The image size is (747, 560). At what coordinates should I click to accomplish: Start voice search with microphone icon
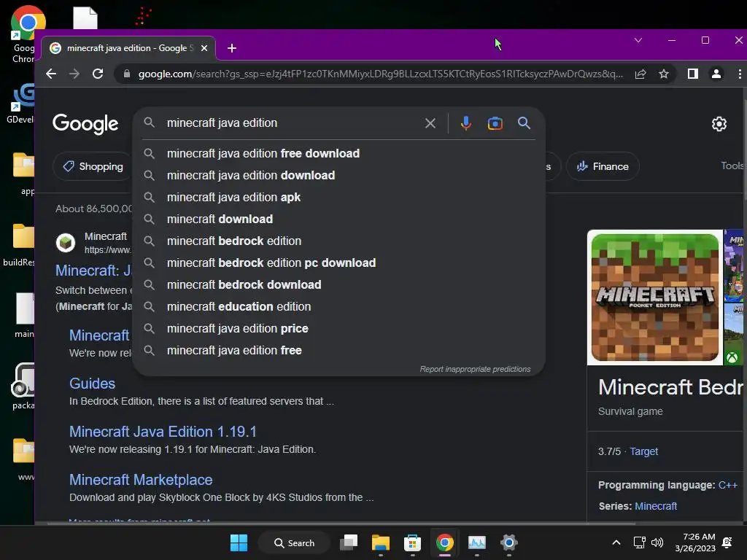click(x=466, y=123)
